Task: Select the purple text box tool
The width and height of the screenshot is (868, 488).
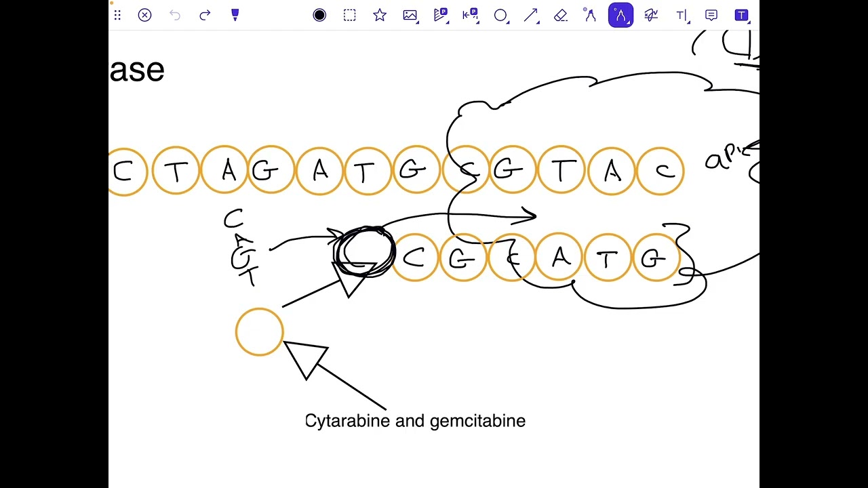Action: (741, 15)
